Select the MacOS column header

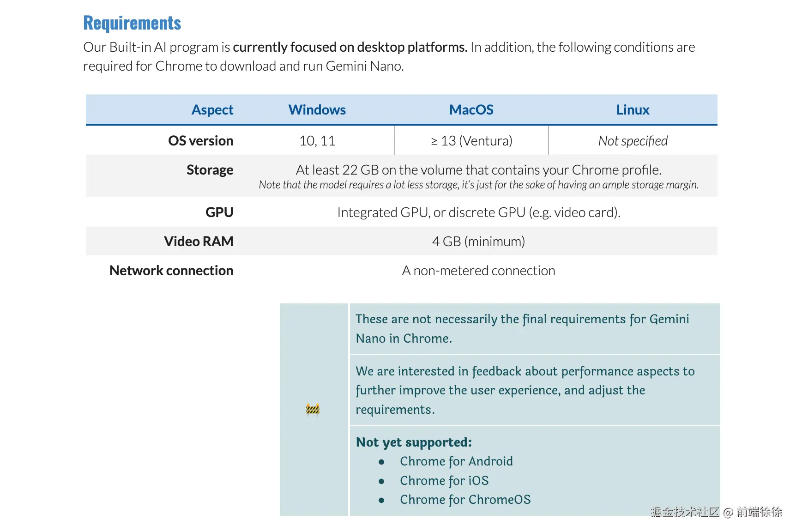tap(471, 110)
